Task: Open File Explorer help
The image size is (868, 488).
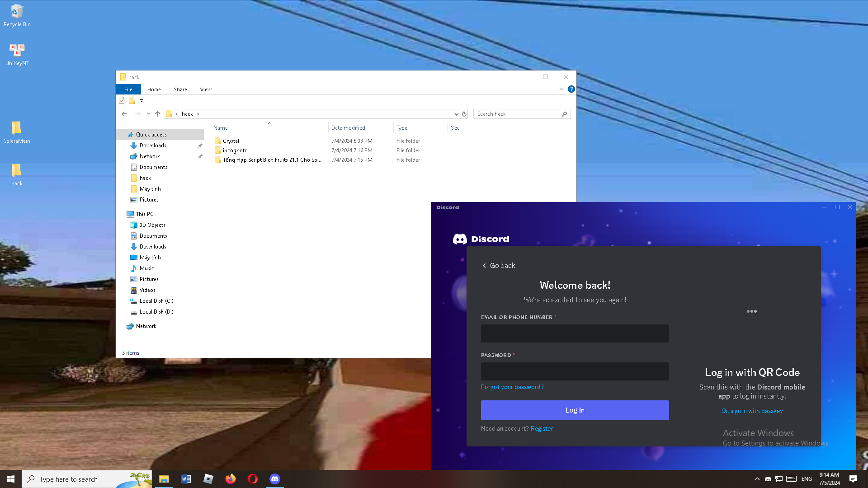Action: tap(571, 89)
